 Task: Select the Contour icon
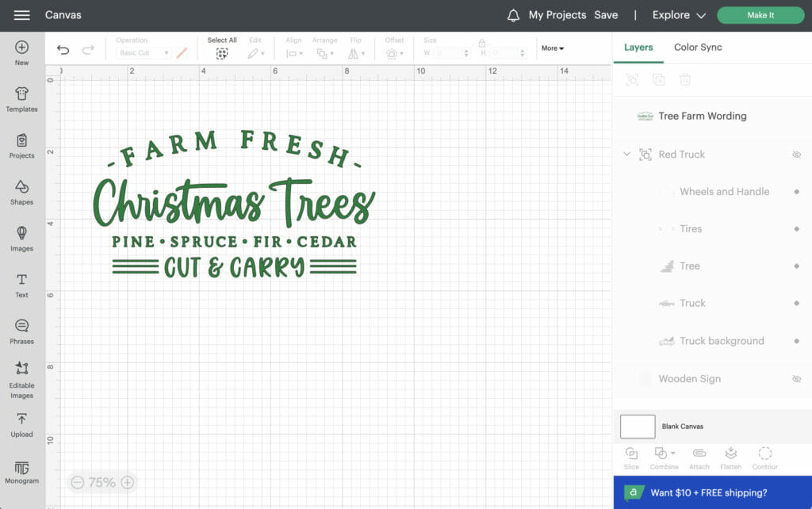coord(764,457)
